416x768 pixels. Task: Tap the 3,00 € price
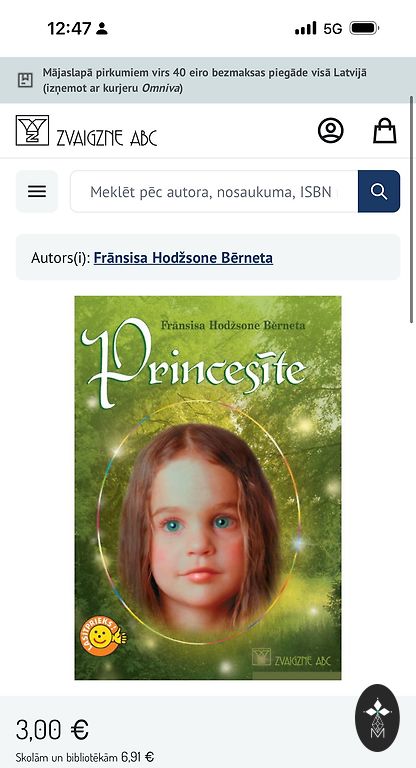[52, 730]
